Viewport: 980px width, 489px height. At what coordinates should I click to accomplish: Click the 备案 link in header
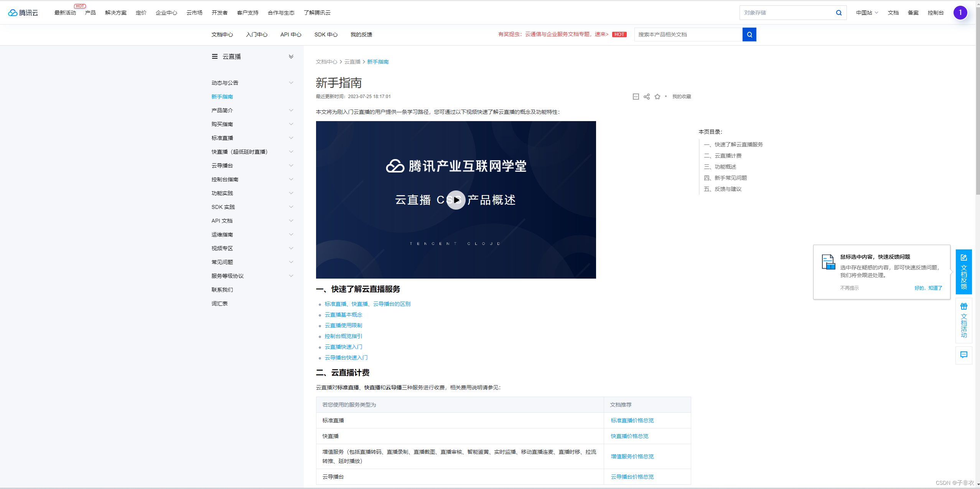pos(913,13)
